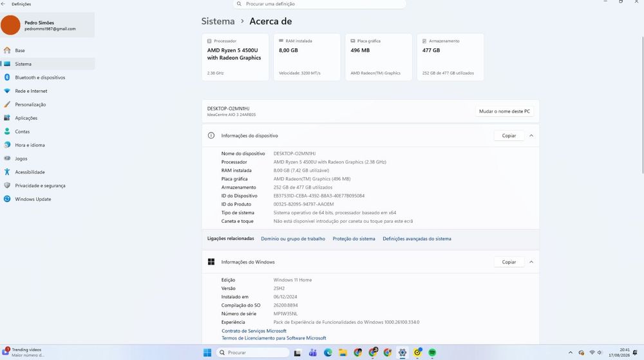This screenshot has height=360, width=644.
Task: Click the volume speaker tray icon
Action: pos(600,353)
